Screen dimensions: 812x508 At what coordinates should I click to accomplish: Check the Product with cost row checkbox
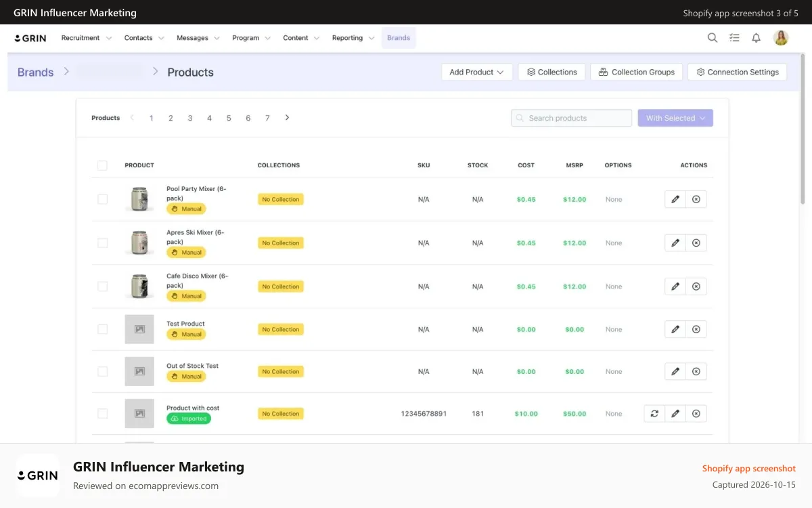tap(102, 413)
